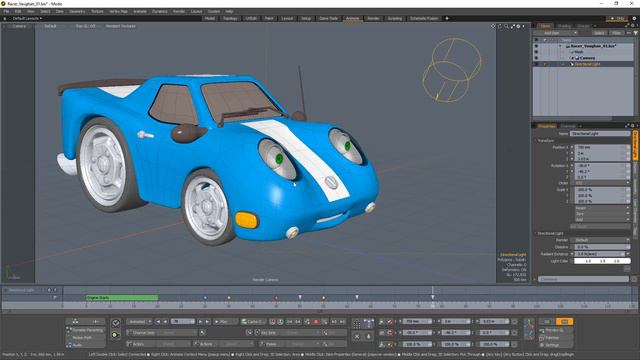Click the X icon below the grid icon
Screen dimensions: 640x360
[356, 337]
